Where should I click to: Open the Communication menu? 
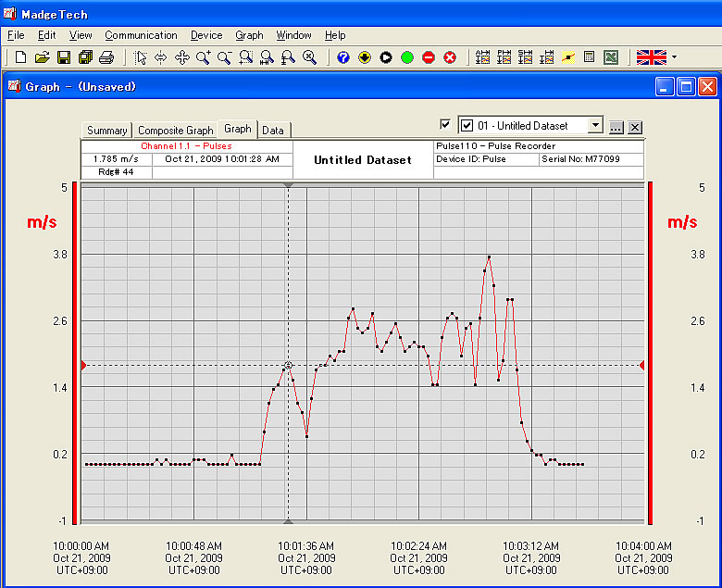141,35
